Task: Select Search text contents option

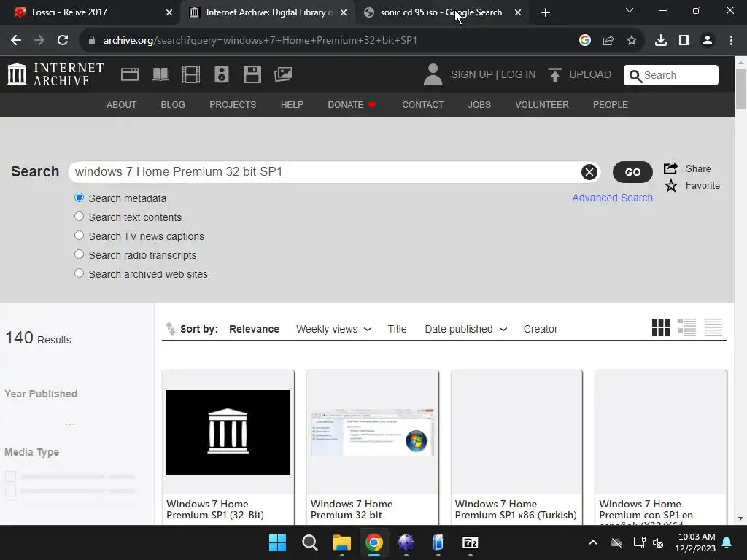Action: pyautogui.click(x=79, y=217)
